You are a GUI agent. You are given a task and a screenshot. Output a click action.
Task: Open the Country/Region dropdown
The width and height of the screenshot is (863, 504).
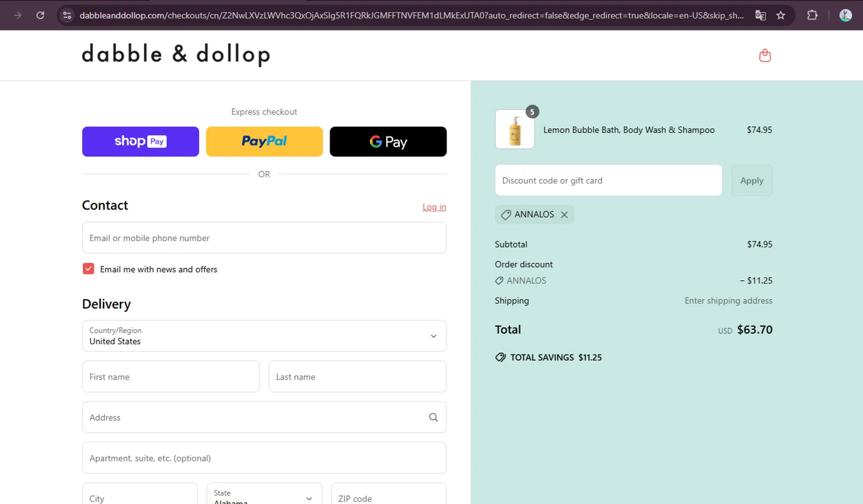click(x=264, y=336)
